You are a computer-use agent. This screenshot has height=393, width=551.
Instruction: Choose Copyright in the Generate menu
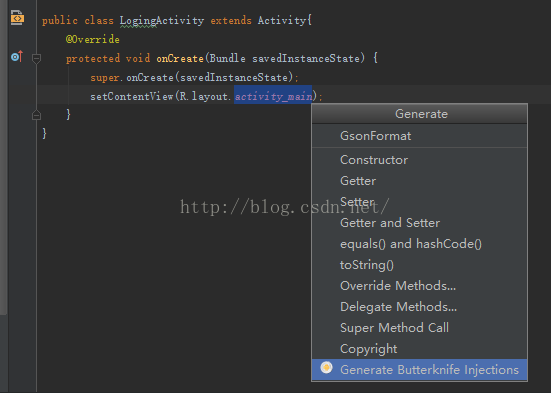[x=419, y=349]
